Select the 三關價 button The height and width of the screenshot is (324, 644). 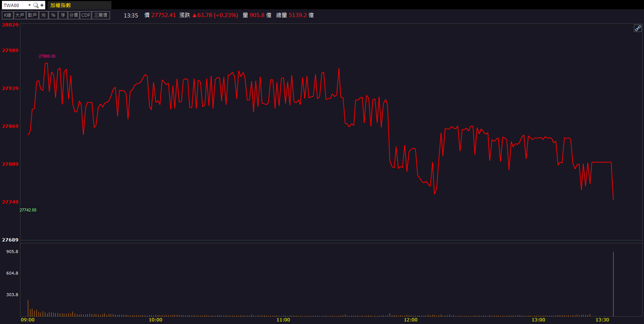(101, 15)
